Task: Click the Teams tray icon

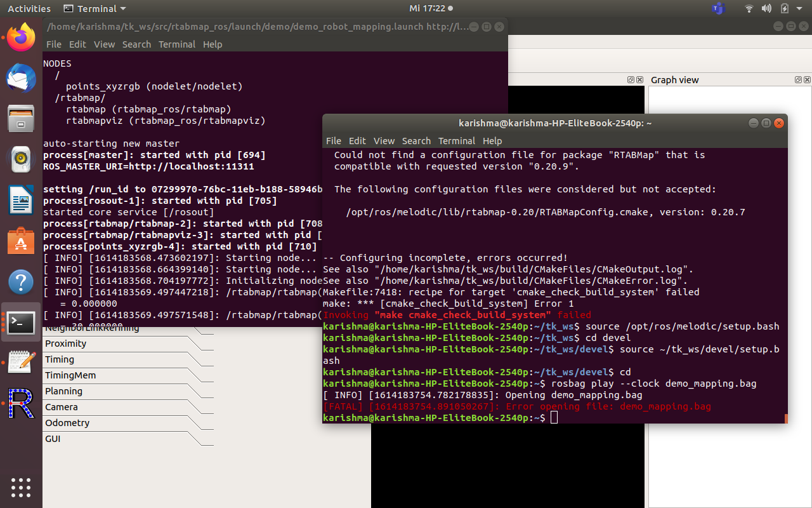Action: [x=718, y=9]
